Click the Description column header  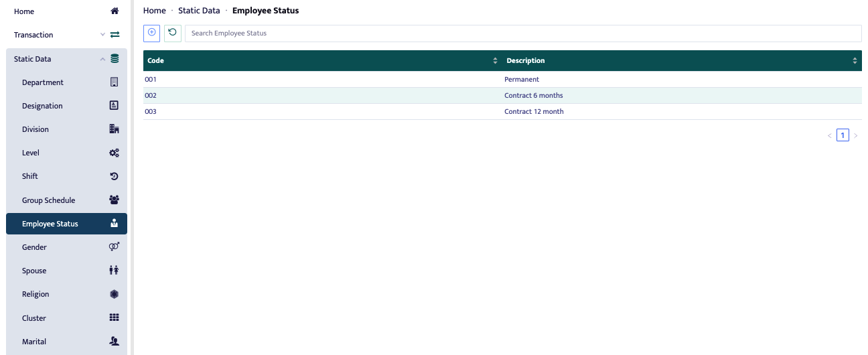(682, 61)
